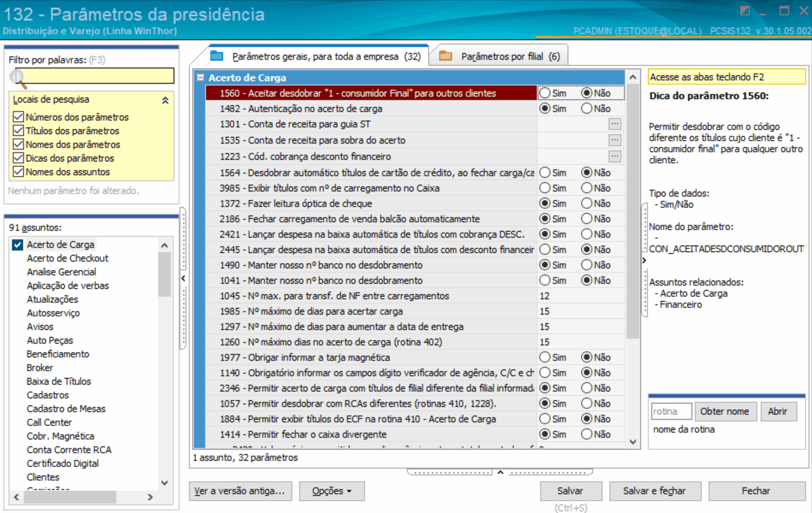Image resolution: width=812 pixels, height=513 pixels.
Task: Open the Opções dropdown button
Action: pos(332,491)
